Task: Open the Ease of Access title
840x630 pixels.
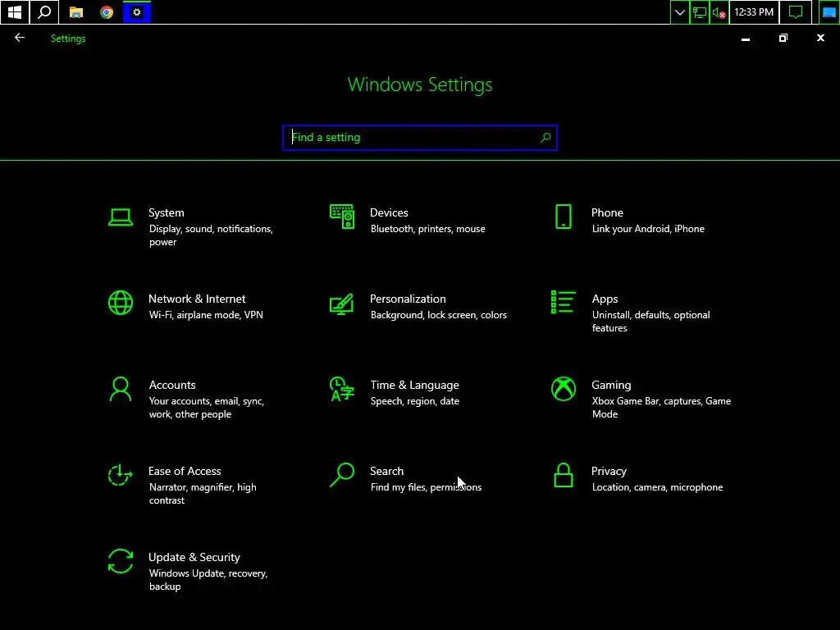Action: [x=185, y=472]
